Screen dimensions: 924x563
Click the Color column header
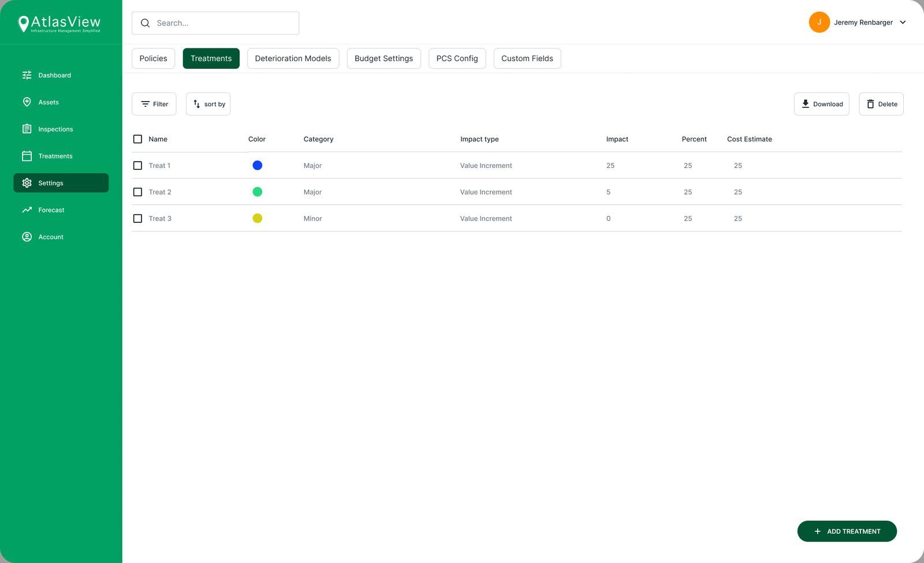tap(256, 139)
